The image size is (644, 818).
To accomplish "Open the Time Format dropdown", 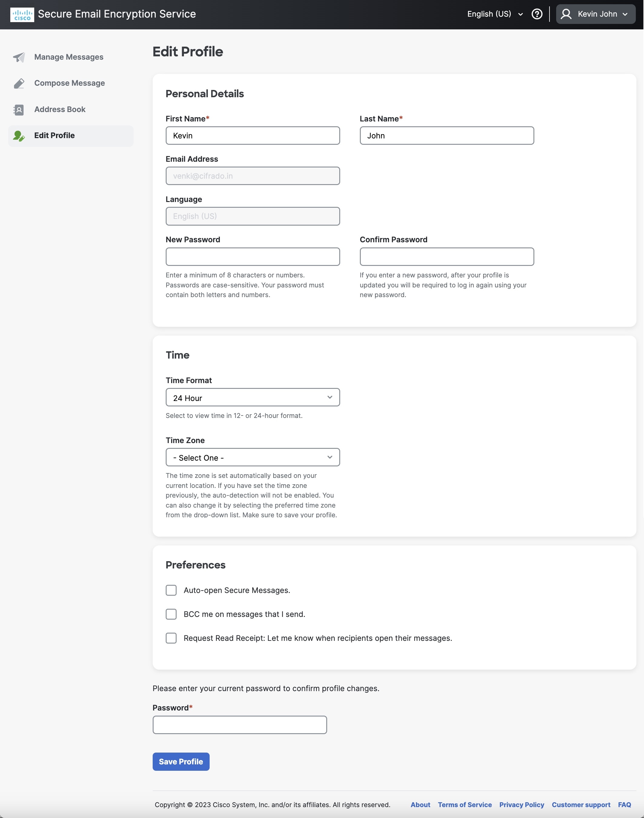I will (x=252, y=397).
